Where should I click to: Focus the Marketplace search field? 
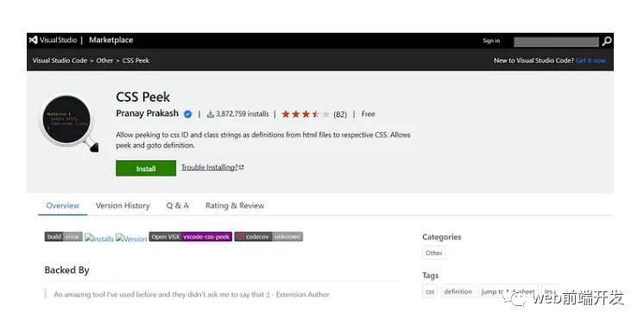click(556, 41)
